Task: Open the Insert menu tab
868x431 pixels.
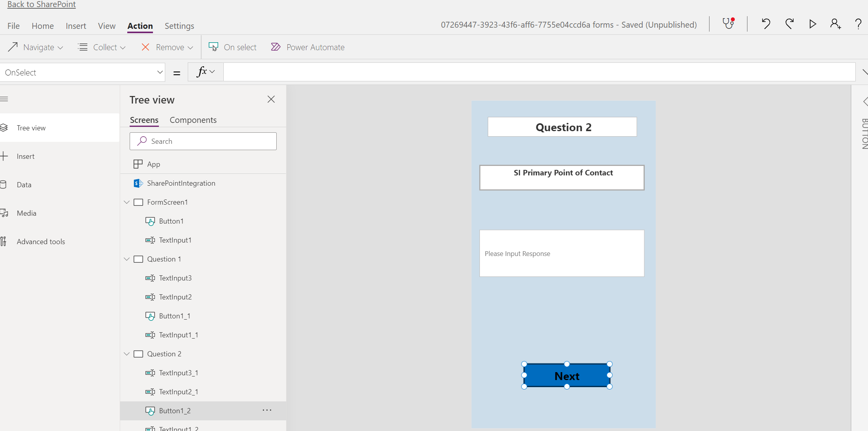Action: point(75,26)
